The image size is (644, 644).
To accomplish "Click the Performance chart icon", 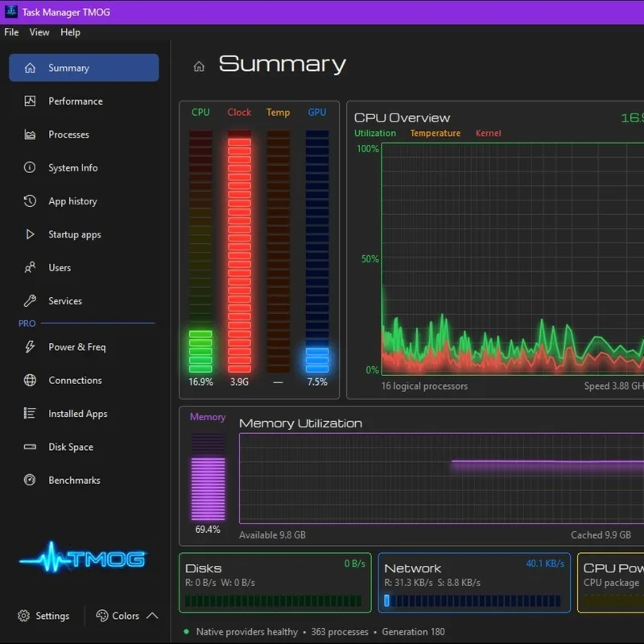I will click(x=30, y=101).
